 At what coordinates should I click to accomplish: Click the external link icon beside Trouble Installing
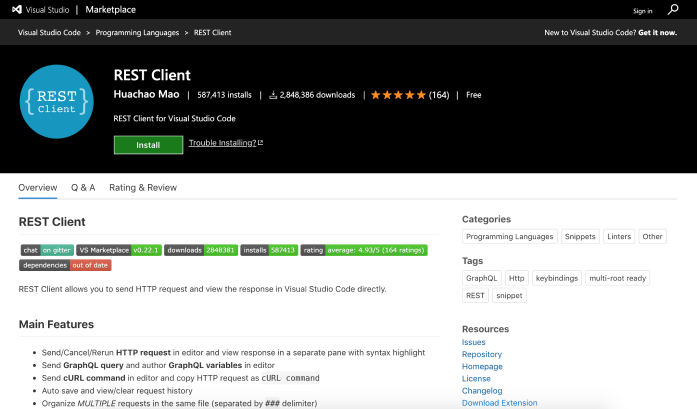point(260,143)
